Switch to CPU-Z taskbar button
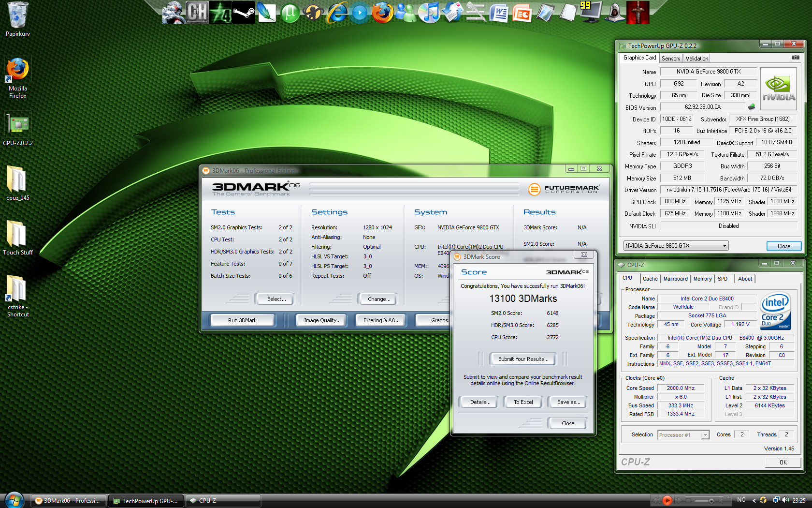Viewport: 812px width, 508px height. coord(223,501)
